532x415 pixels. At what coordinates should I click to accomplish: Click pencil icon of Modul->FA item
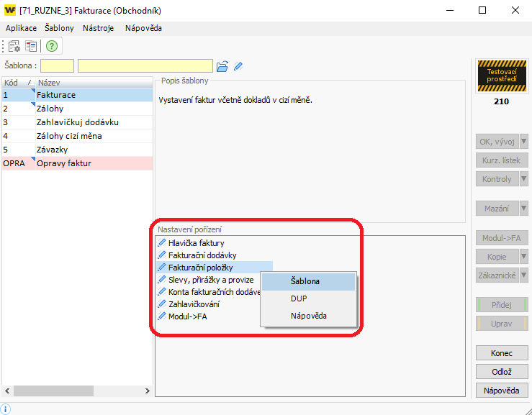(162, 316)
